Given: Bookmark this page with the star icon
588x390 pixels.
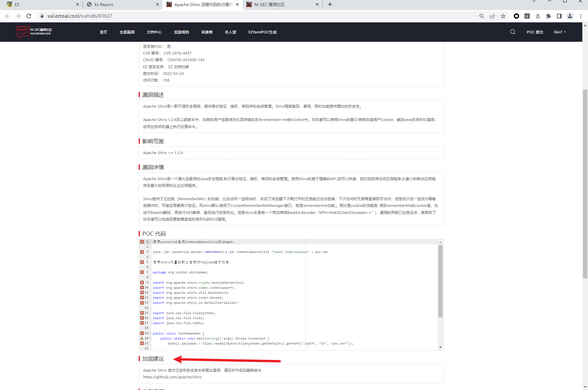Looking at the screenshot, I should pos(503,16).
